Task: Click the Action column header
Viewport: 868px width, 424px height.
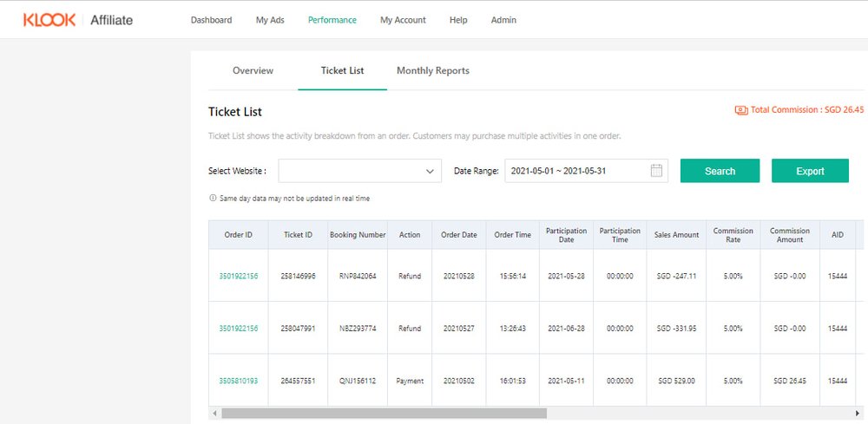Action: pos(410,235)
